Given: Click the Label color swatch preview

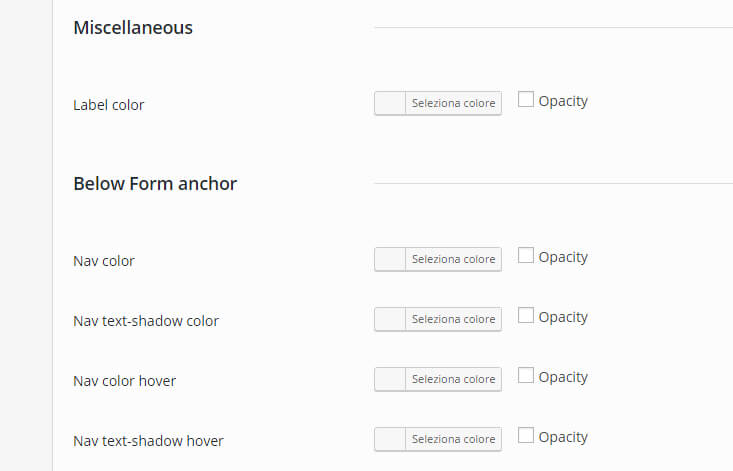Looking at the screenshot, I should point(390,103).
